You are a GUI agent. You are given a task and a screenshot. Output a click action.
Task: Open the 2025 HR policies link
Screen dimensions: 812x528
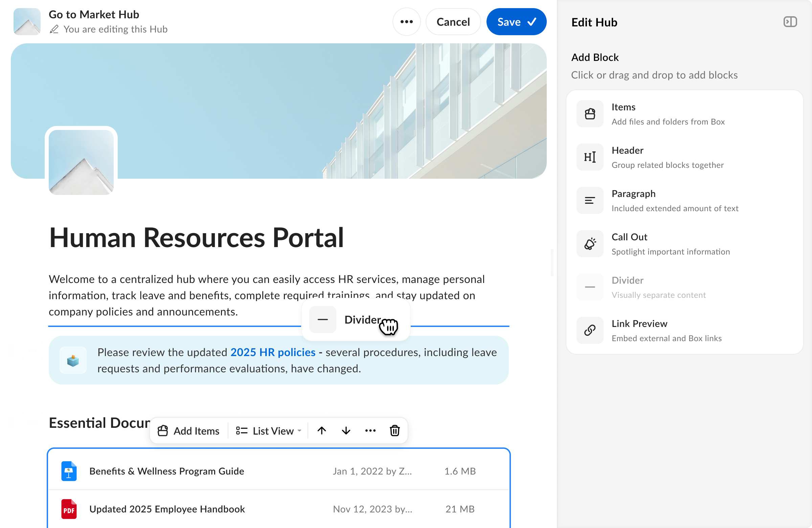pos(273,352)
